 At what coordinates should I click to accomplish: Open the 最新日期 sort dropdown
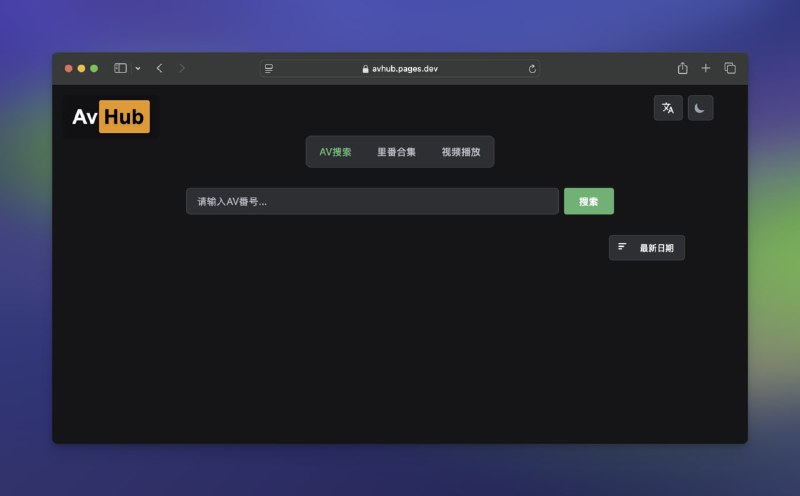click(647, 247)
